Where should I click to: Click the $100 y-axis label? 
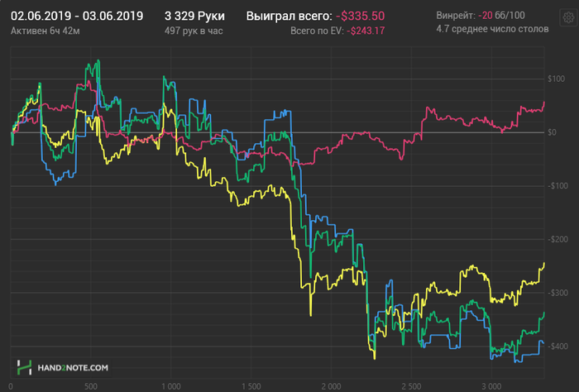pos(556,79)
